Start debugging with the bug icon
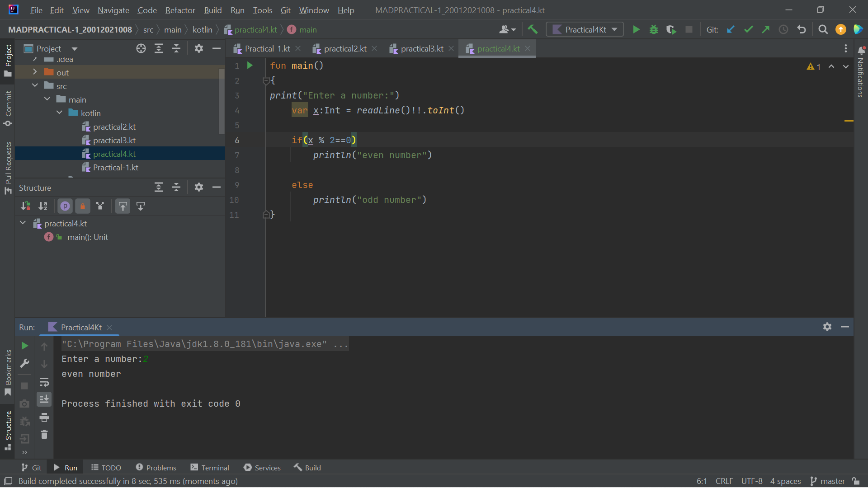The image size is (868, 488). 654,30
